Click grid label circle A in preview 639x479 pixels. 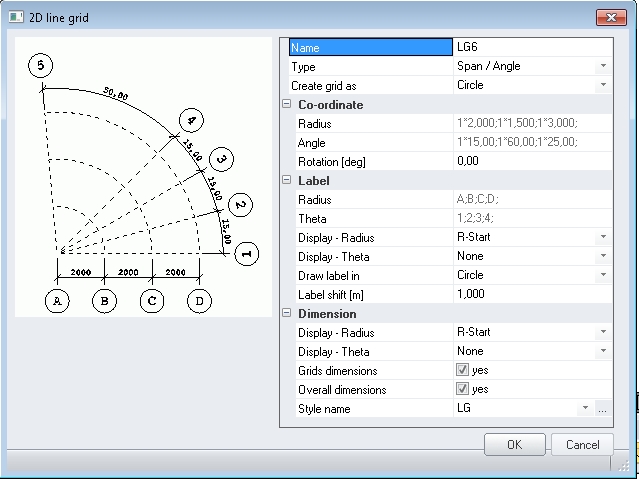[x=57, y=301]
